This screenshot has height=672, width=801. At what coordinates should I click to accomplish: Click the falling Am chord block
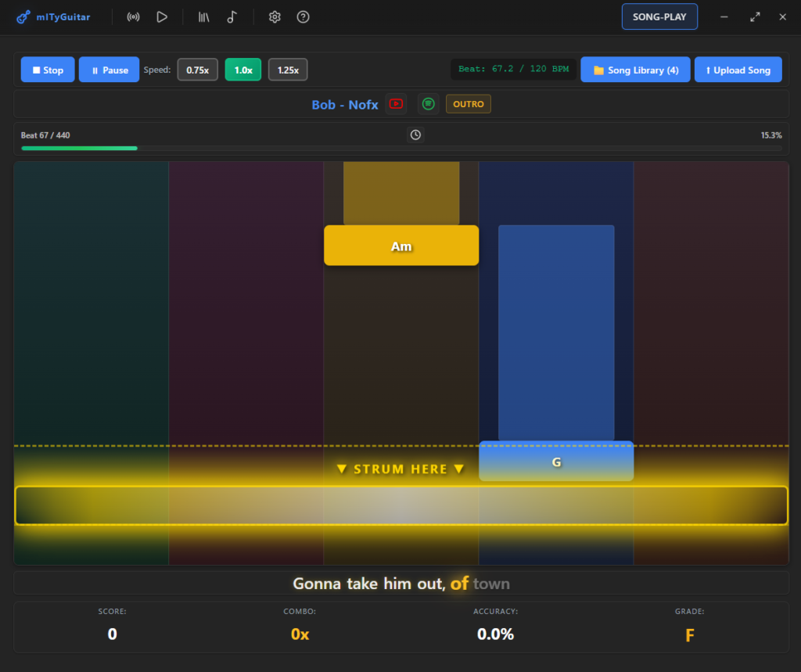(401, 246)
